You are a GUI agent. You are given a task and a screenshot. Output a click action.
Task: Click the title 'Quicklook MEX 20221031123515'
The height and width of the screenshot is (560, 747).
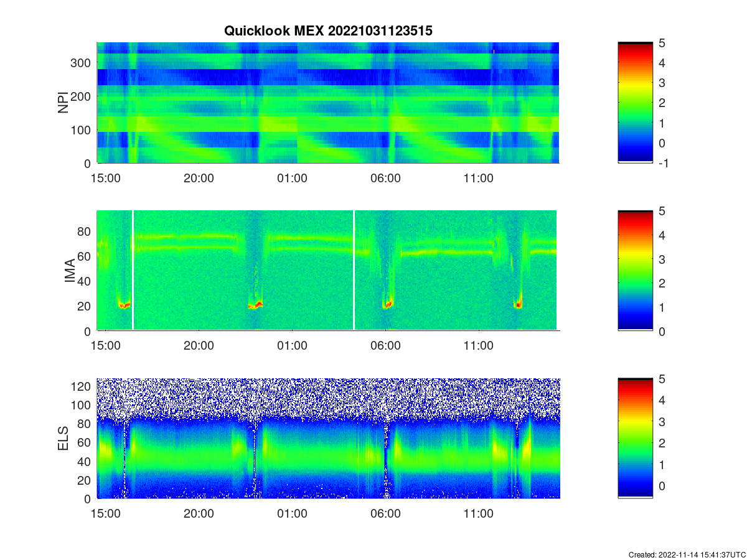point(328,30)
